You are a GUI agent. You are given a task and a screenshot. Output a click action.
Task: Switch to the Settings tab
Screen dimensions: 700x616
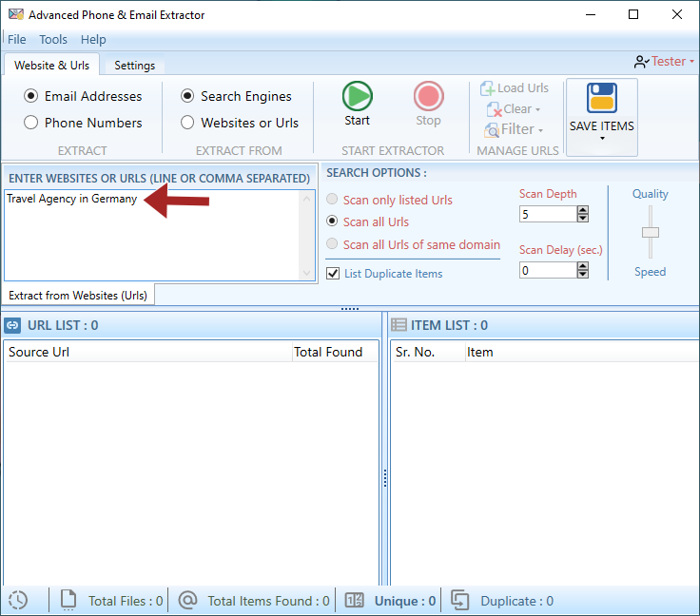coord(135,66)
